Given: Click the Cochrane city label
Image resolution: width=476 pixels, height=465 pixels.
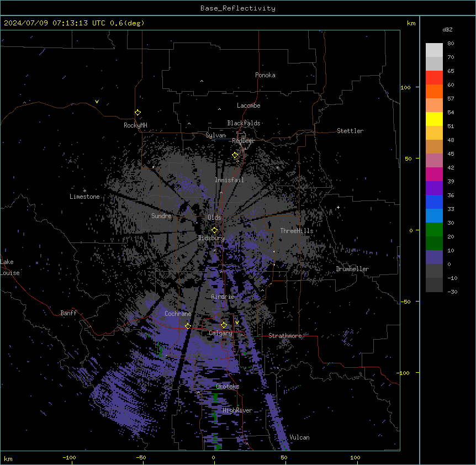Looking at the screenshot, I should pyautogui.click(x=178, y=314).
